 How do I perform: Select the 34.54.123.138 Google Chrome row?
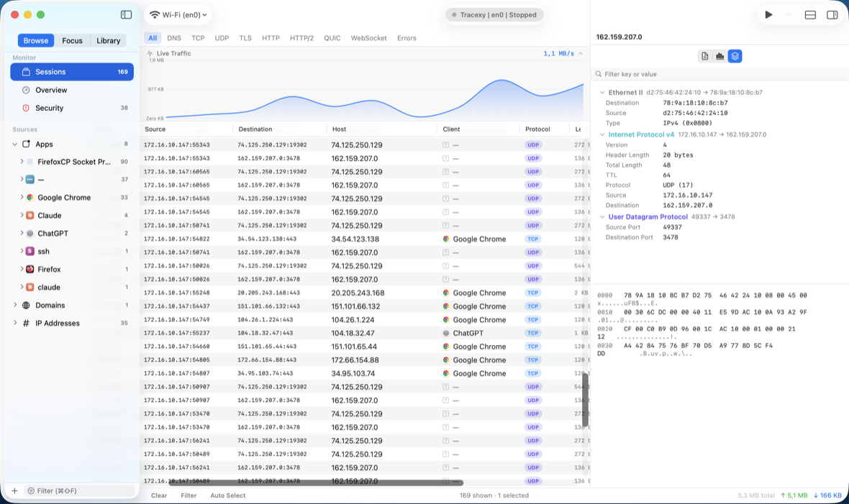tap(364, 239)
